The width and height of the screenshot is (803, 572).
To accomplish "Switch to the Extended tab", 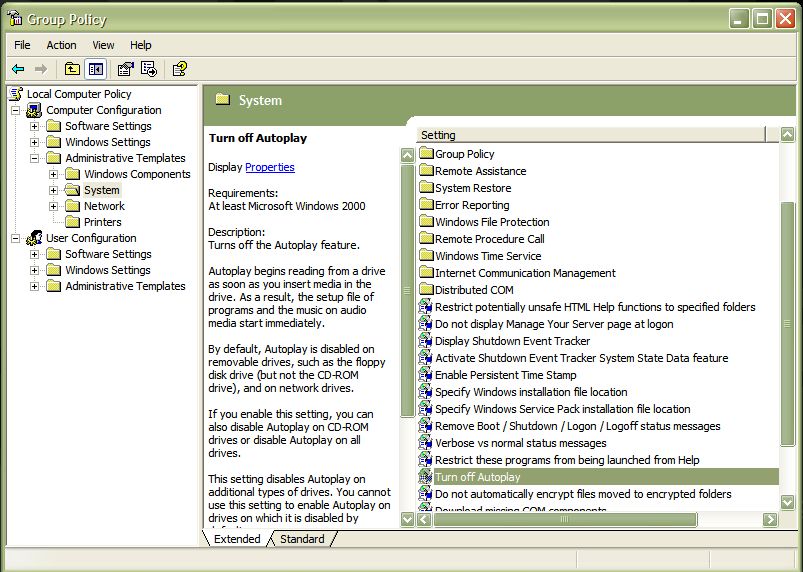I will tap(236, 539).
